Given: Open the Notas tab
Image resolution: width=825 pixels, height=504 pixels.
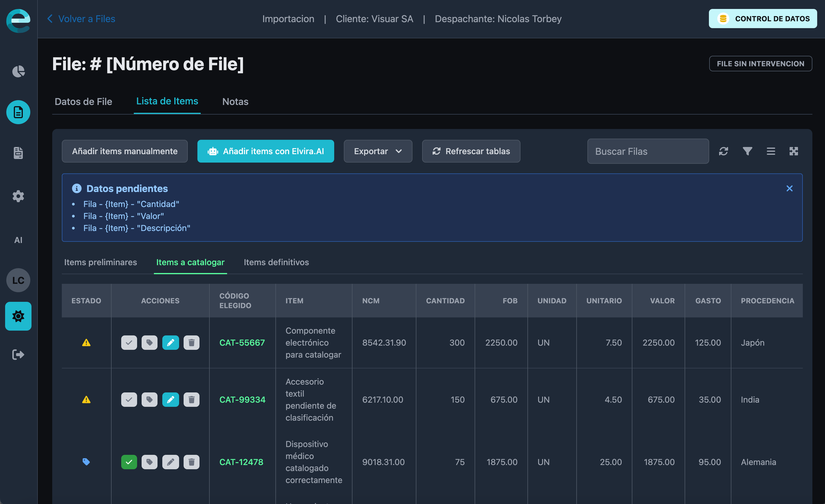Looking at the screenshot, I should point(235,101).
